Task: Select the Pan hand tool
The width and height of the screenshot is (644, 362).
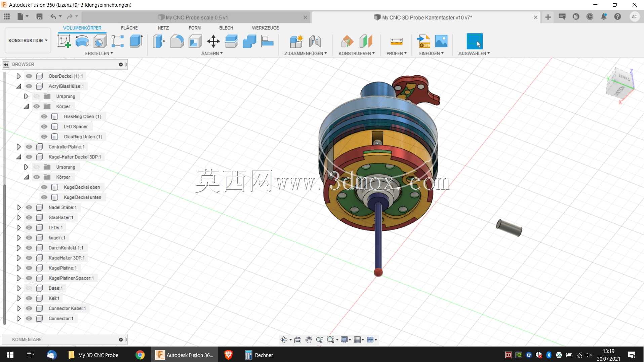Action: tap(309, 340)
